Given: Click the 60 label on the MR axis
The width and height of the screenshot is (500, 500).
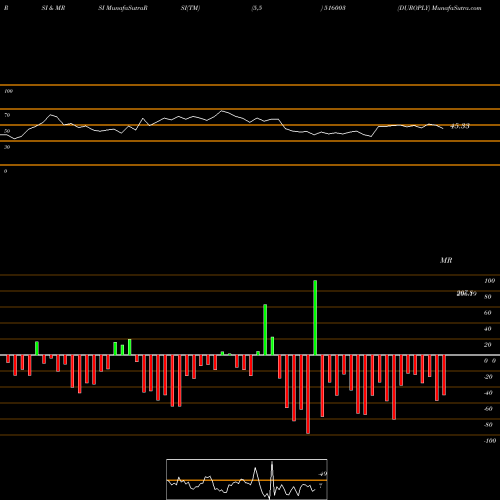Looking at the screenshot, I should pos(488,313).
